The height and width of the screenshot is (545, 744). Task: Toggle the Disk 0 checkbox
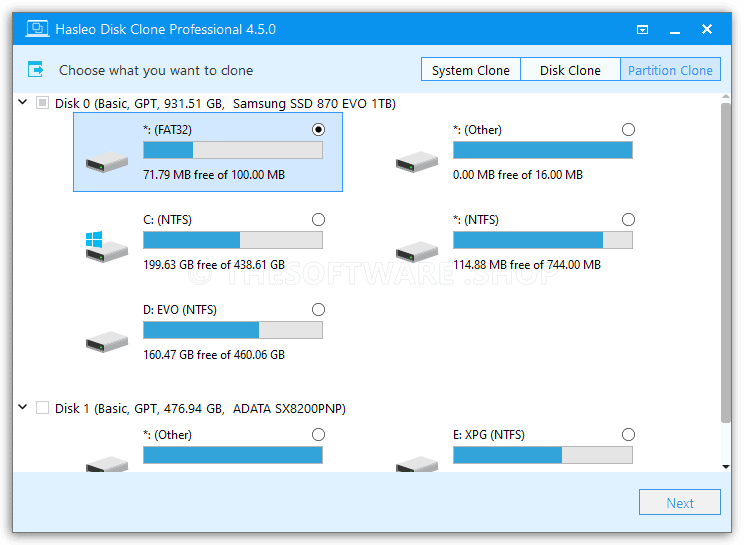pyautogui.click(x=42, y=103)
